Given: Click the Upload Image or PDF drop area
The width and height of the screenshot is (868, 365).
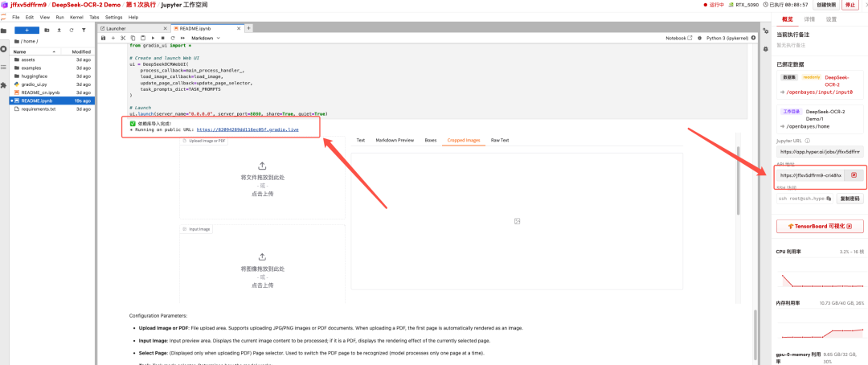Looking at the screenshot, I should tap(262, 178).
